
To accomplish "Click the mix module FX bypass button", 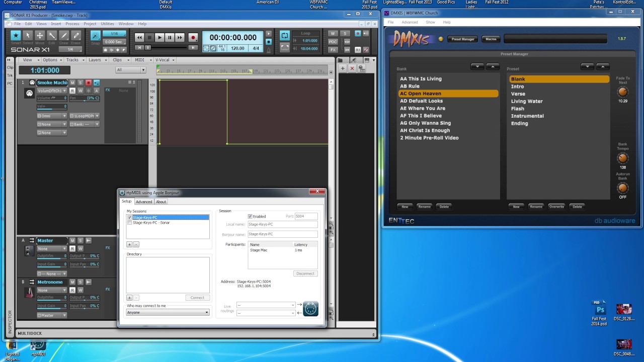I will coord(333,50).
